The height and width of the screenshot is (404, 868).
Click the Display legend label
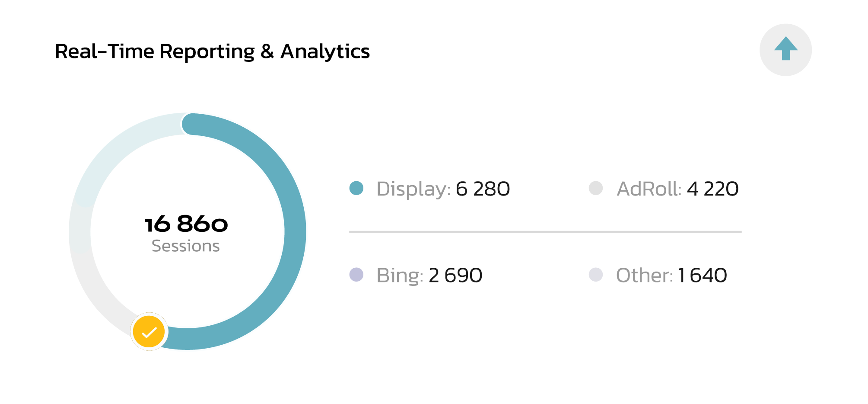(413, 189)
